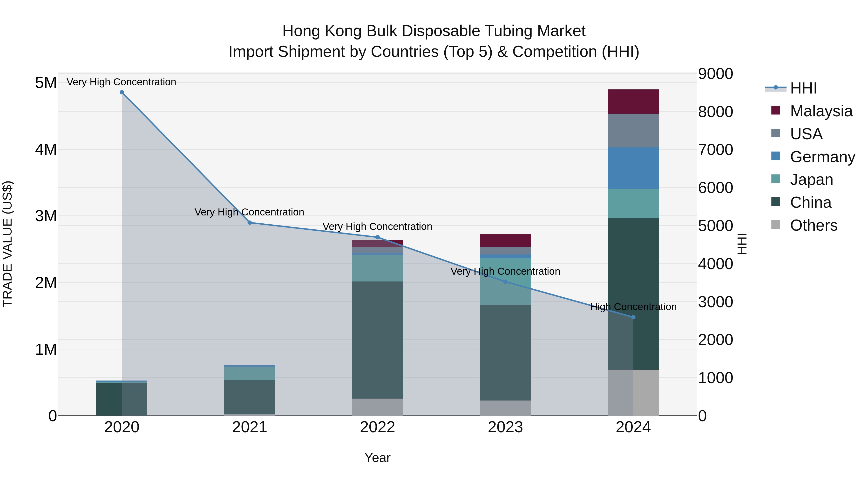Click the 2024 Malaysia bar segment
This screenshot has height=488, width=868.
tap(633, 102)
